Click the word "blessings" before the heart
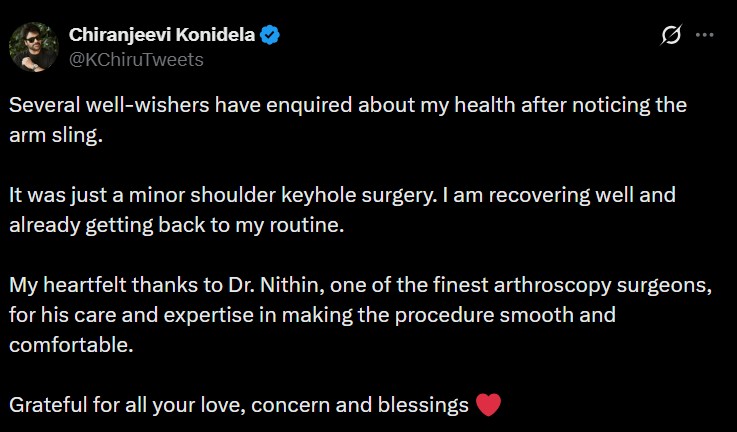 [x=427, y=405]
